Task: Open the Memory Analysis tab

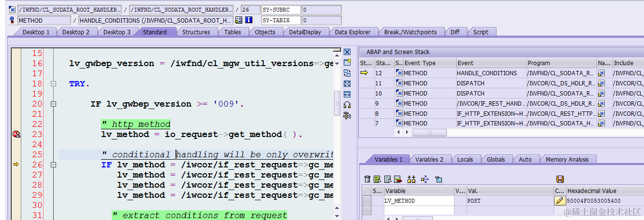Action: [567, 159]
